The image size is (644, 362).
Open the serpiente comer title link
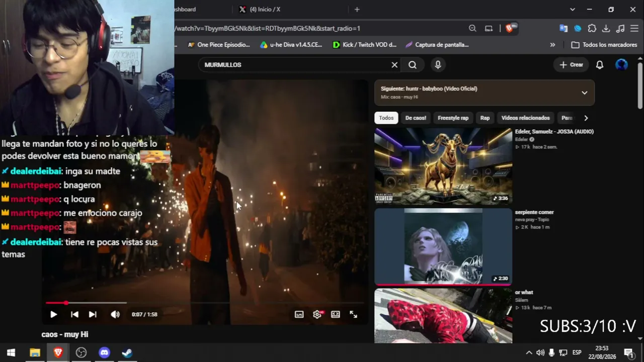click(534, 212)
